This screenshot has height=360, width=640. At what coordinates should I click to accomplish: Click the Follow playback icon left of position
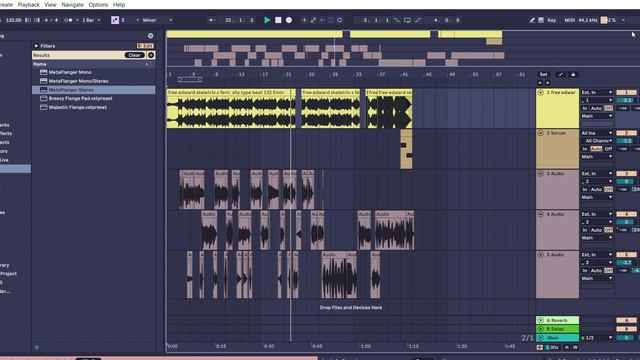coord(211,20)
